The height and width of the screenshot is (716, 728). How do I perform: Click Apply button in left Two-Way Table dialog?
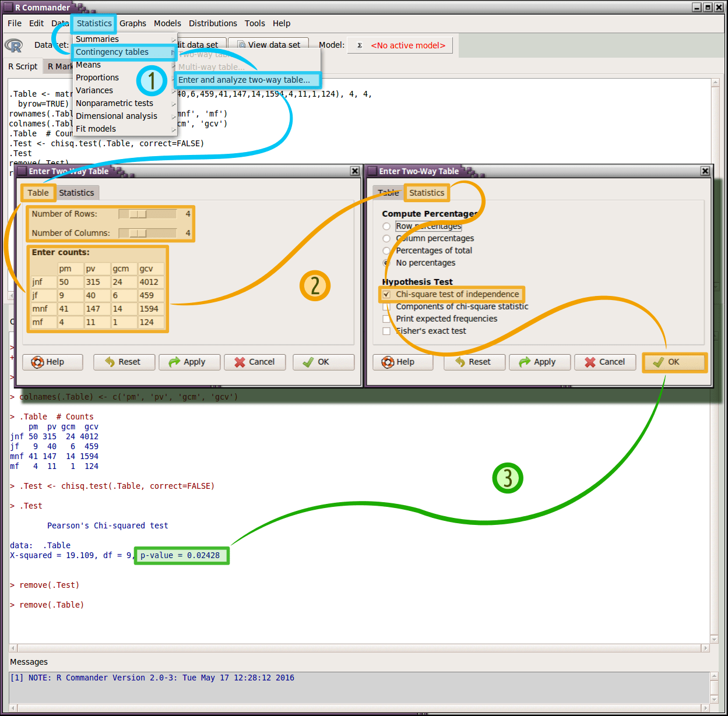click(x=189, y=362)
